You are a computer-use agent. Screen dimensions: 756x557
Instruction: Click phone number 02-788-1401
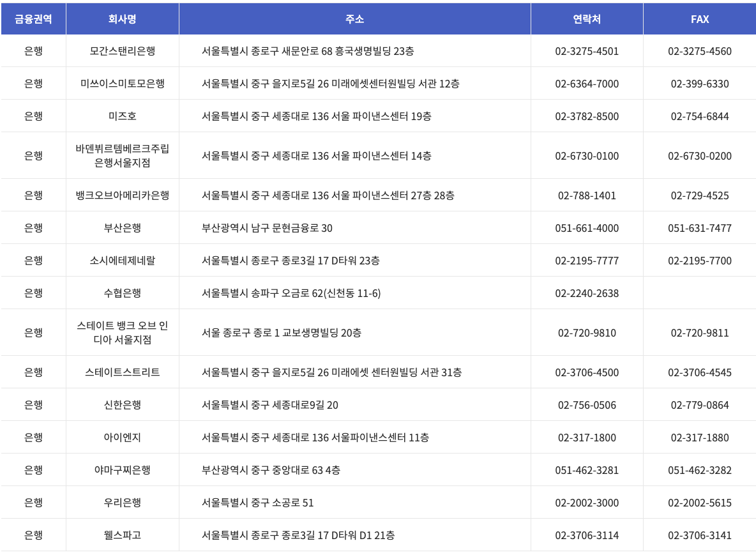coord(587,195)
